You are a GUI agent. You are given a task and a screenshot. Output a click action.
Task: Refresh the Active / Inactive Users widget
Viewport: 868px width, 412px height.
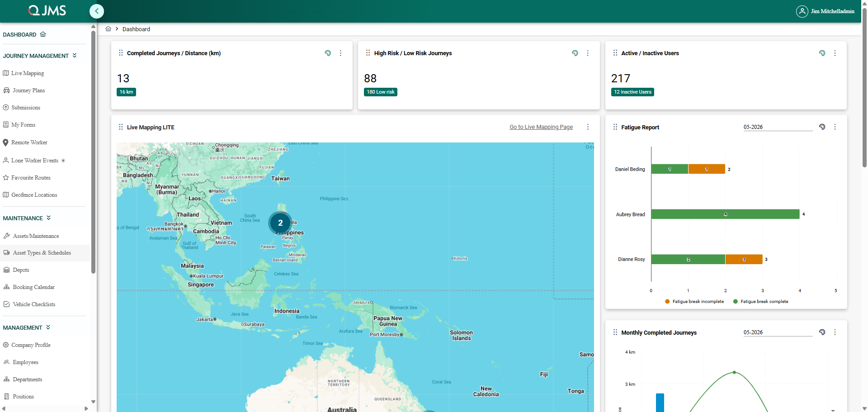coord(822,53)
